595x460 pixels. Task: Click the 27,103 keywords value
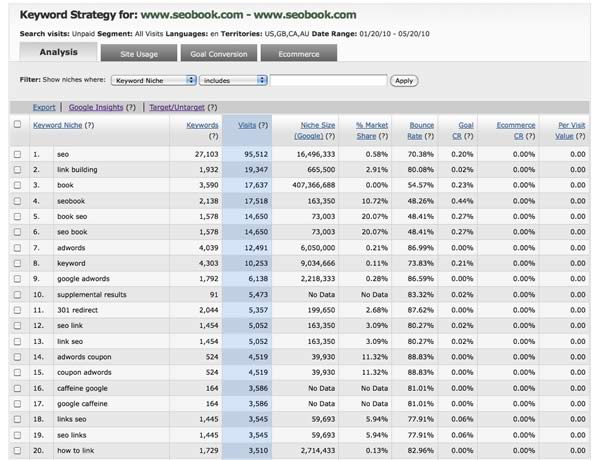pyautogui.click(x=206, y=154)
